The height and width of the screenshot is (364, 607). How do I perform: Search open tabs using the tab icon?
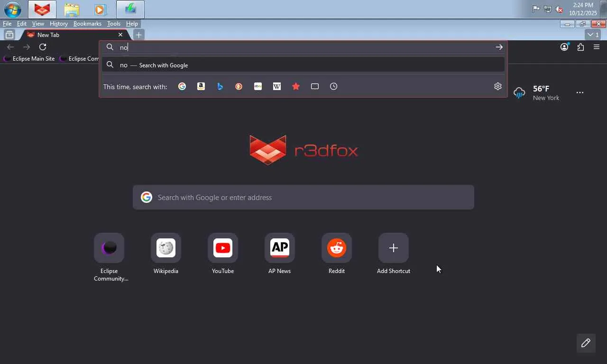pos(315,86)
